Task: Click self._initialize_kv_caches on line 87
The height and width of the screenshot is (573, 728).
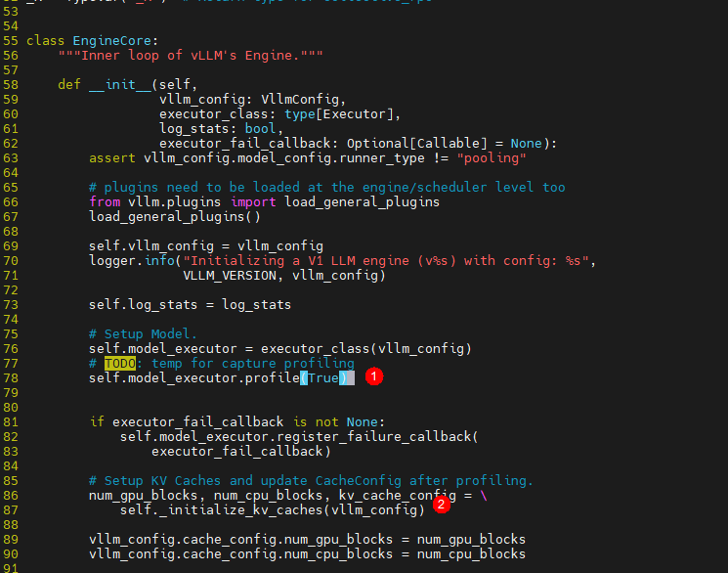Action: click(x=222, y=510)
